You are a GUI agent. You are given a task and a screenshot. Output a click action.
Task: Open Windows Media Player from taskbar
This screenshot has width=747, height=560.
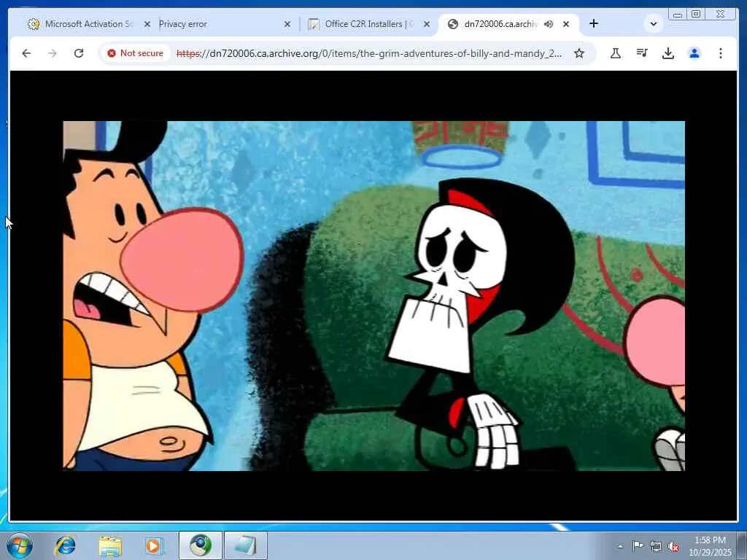pyautogui.click(x=155, y=545)
